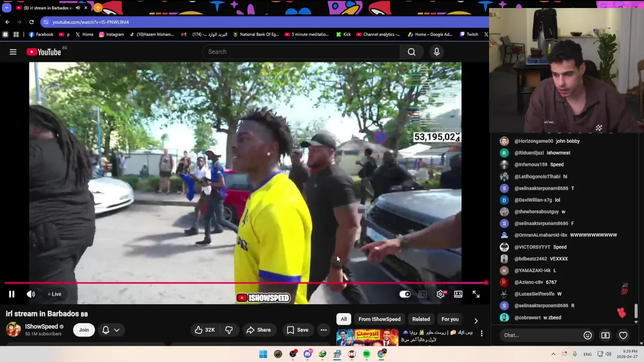Click the address bar URL
The width and height of the screenshot is (644, 362).
click(x=91, y=22)
